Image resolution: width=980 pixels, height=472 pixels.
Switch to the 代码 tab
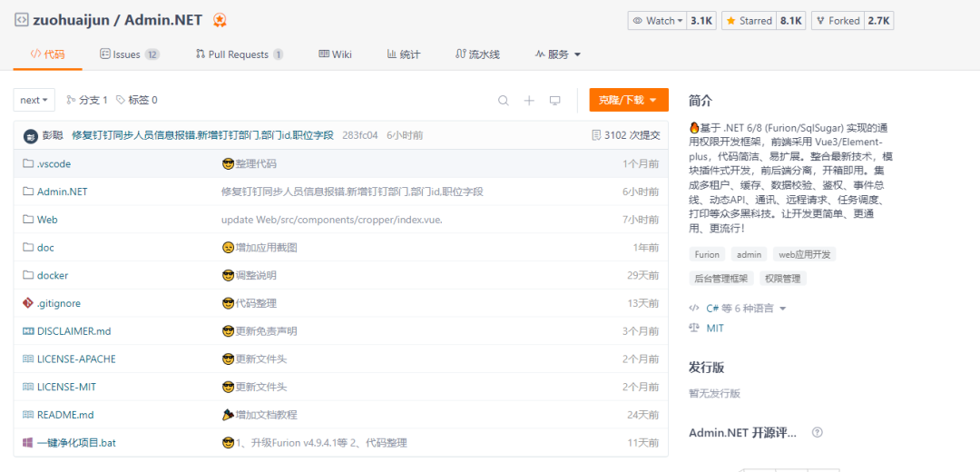pyautogui.click(x=47, y=54)
